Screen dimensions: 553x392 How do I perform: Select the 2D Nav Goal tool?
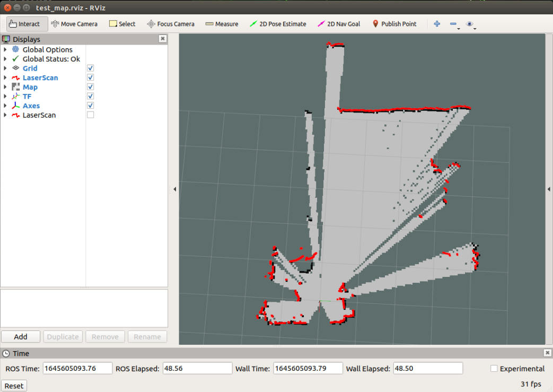pyautogui.click(x=339, y=24)
